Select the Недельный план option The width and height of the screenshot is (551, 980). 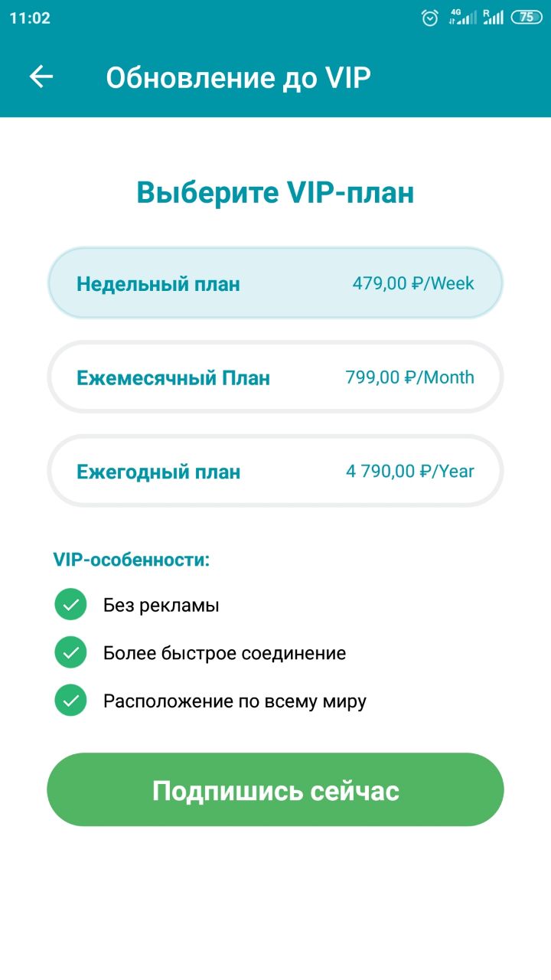[275, 284]
